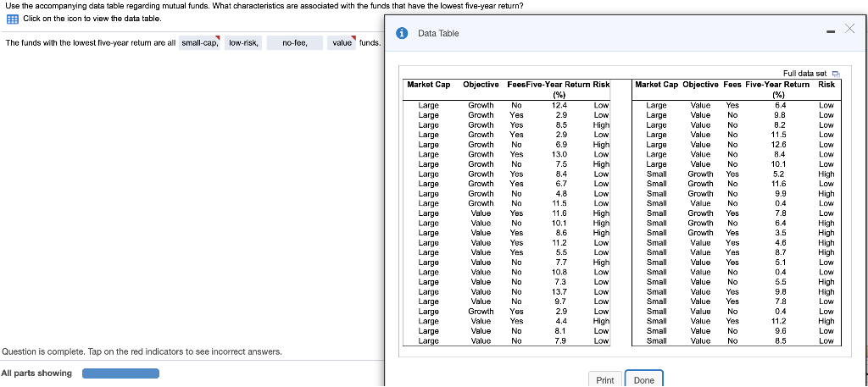
Task: Click the right table Fees header
Action: coord(732,85)
